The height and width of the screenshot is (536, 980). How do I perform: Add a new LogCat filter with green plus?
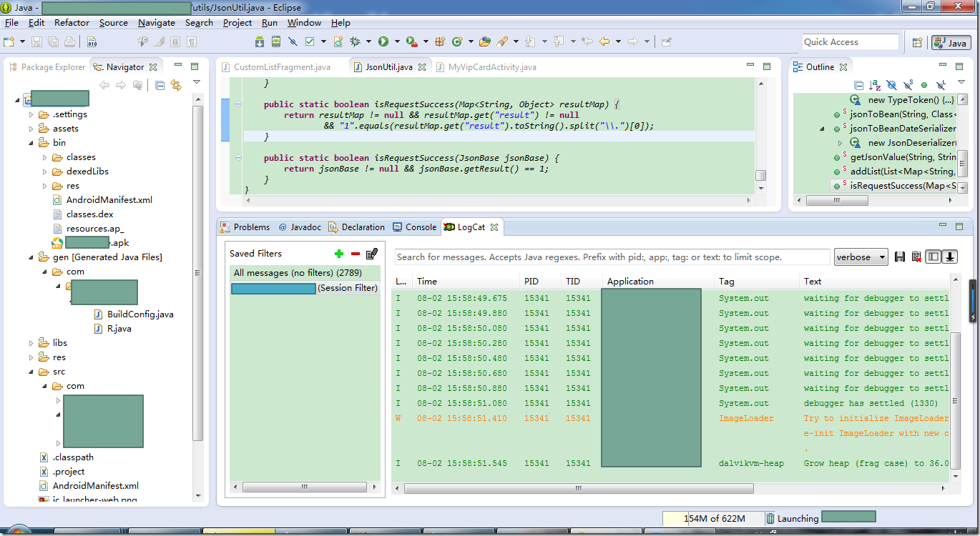[338, 254]
